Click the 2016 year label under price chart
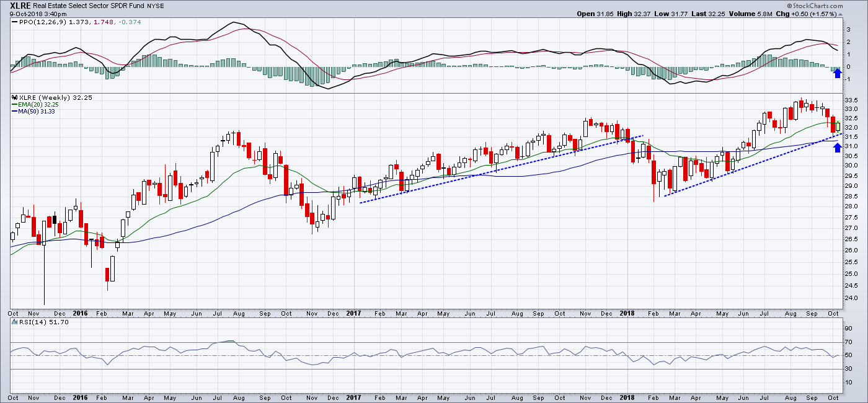The image size is (868, 403). pyautogui.click(x=81, y=314)
